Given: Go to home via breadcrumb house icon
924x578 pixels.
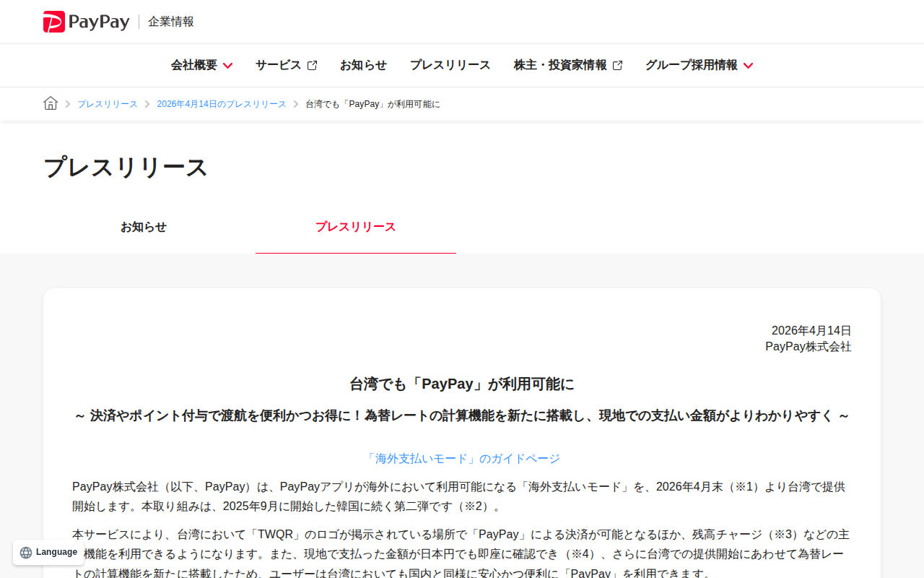Looking at the screenshot, I should 51,103.
